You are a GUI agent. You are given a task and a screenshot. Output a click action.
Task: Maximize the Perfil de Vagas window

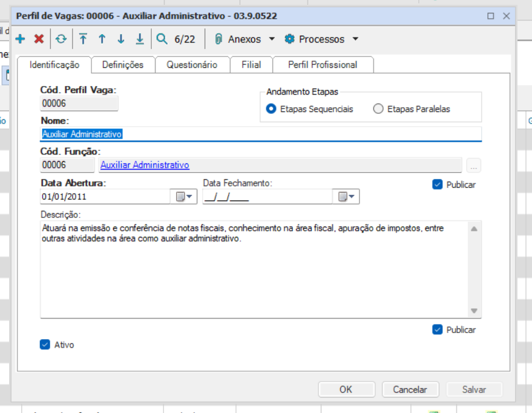click(x=491, y=16)
